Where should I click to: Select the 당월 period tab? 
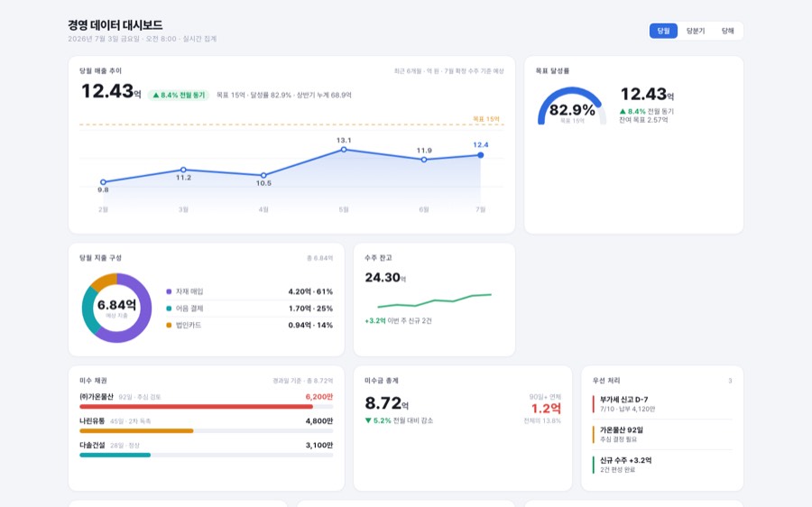tap(663, 31)
